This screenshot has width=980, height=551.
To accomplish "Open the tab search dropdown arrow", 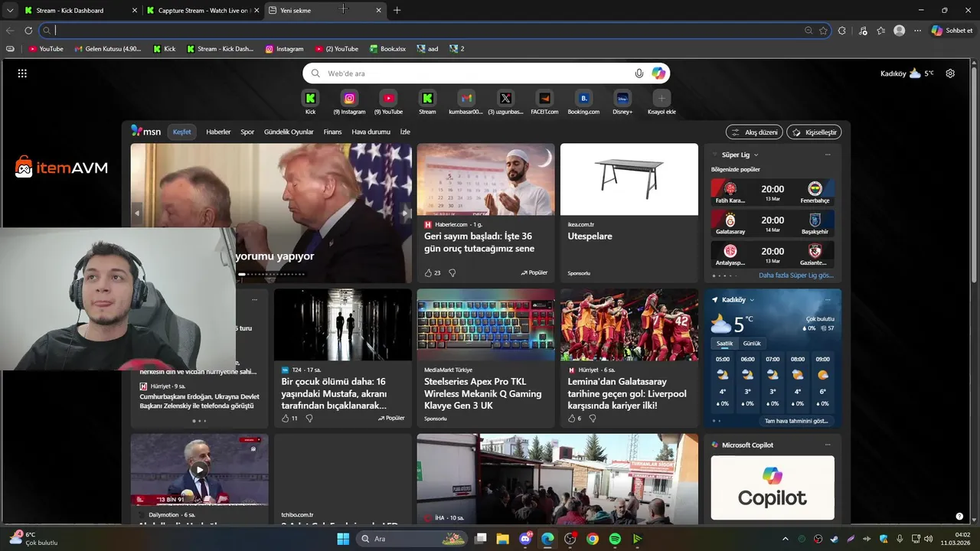I will click(x=10, y=11).
